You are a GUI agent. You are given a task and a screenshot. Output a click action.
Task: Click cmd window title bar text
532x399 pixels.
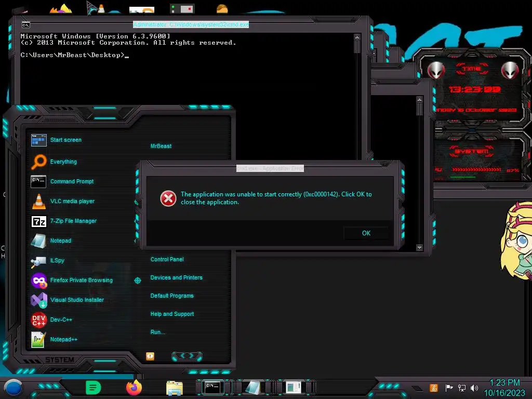191,24
